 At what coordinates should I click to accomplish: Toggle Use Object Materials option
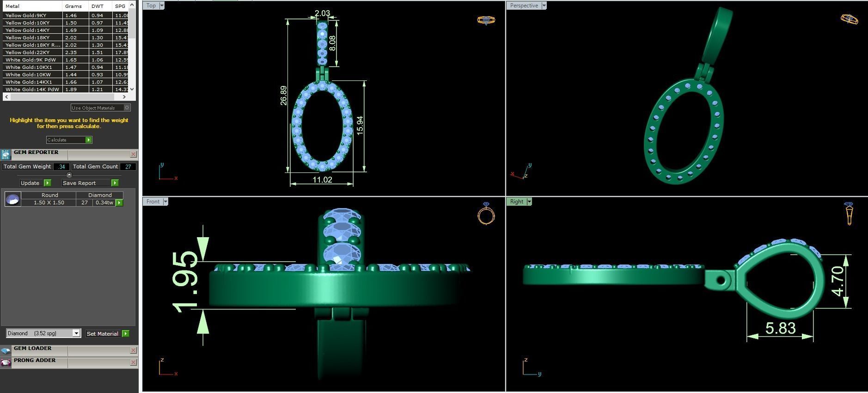coord(127,108)
